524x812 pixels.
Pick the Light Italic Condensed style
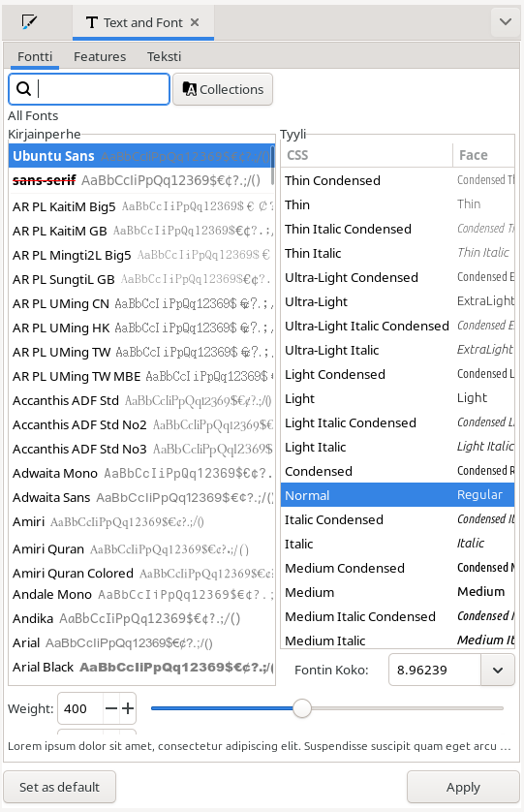pos(398,422)
